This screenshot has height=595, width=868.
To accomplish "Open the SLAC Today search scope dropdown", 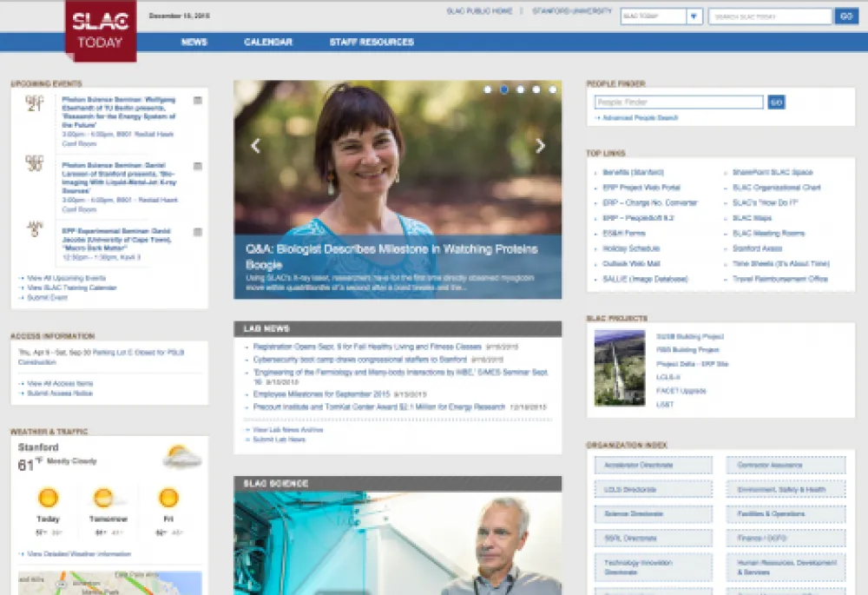I will [694, 17].
